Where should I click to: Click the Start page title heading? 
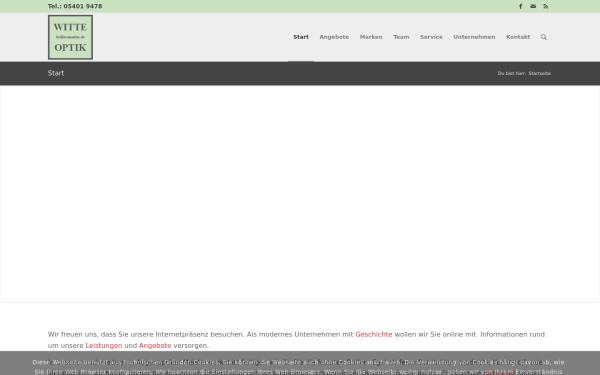tap(56, 73)
